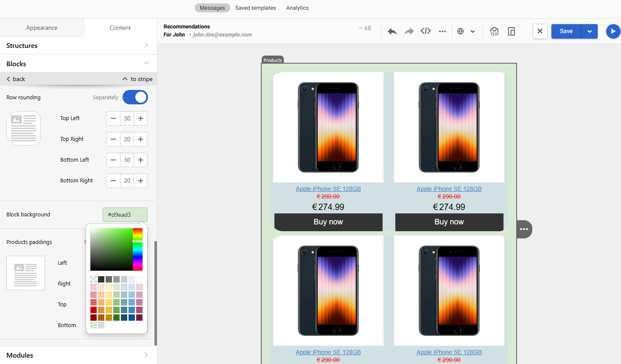The width and height of the screenshot is (621, 364).
Task: Select the Products block label tag
Action: tap(272, 60)
